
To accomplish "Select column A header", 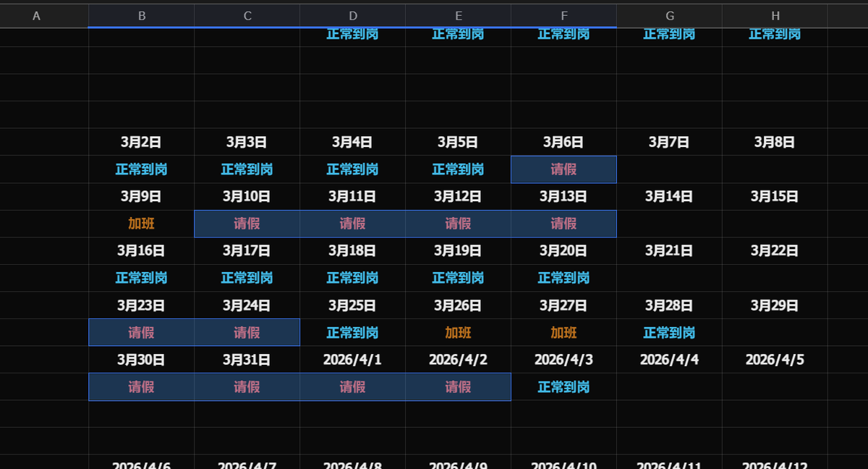I will tap(36, 16).
